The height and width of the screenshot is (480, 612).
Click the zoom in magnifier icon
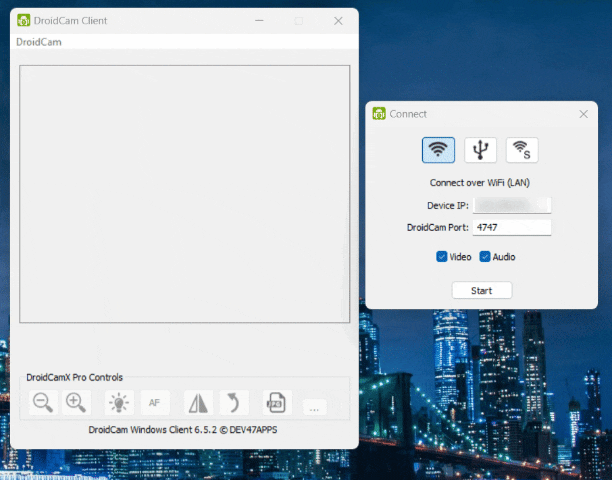[x=76, y=402]
